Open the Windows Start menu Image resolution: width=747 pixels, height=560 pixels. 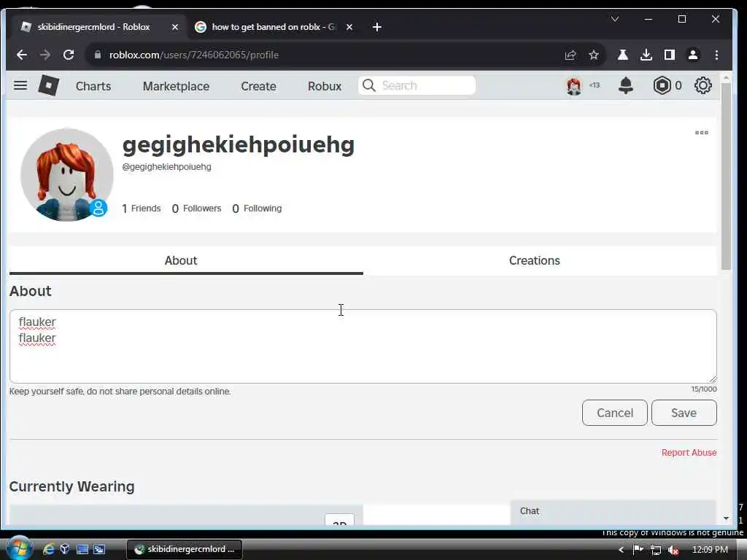point(19,548)
